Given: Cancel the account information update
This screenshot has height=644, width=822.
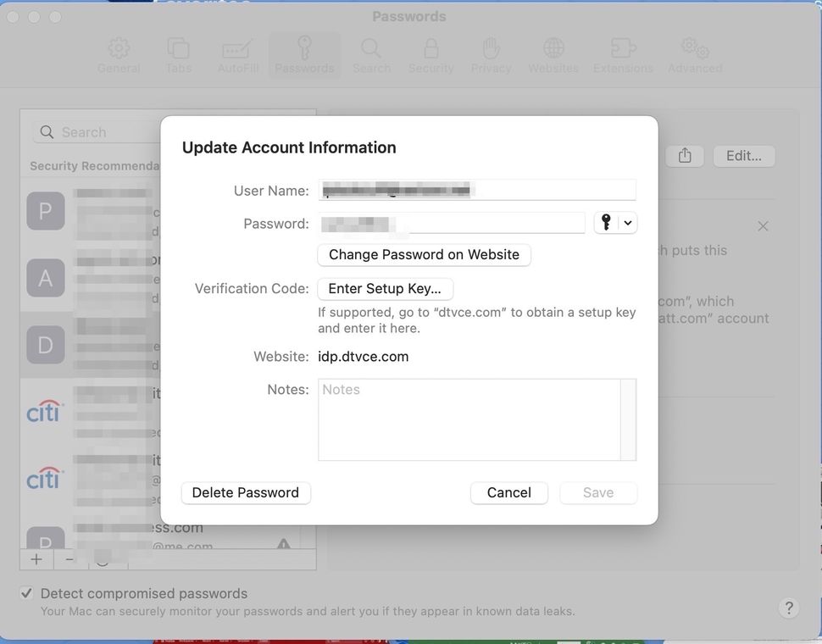Looking at the screenshot, I should point(508,492).
